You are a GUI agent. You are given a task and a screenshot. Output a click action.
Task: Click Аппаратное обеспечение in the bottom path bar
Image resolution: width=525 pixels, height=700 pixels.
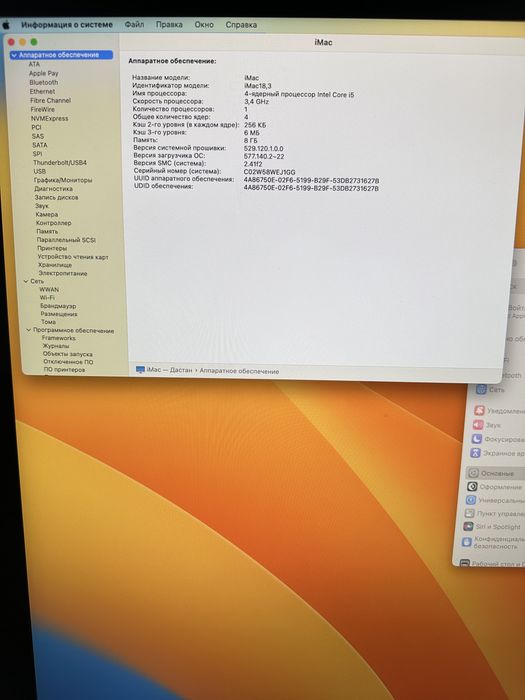239,371
